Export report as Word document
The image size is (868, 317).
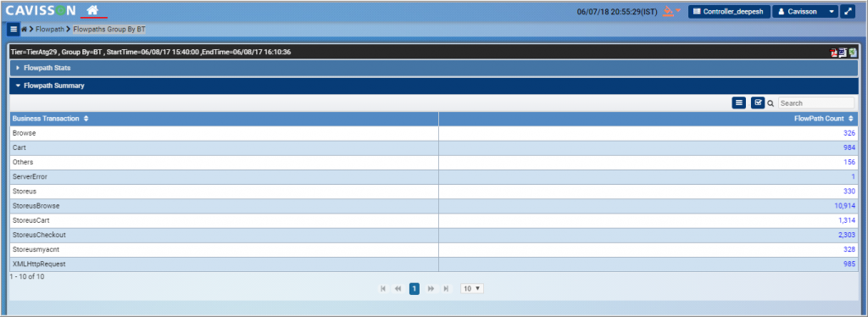[x=843, y=53]
